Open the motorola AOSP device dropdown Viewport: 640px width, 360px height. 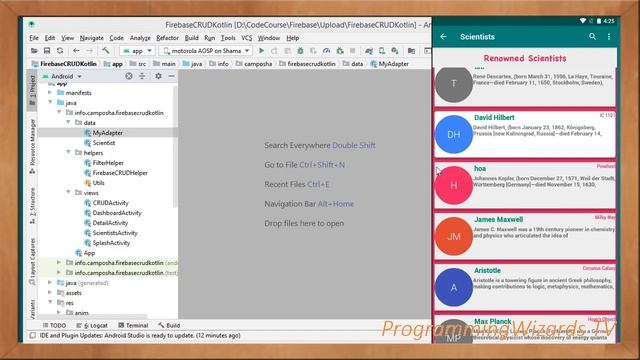[206, 51]
